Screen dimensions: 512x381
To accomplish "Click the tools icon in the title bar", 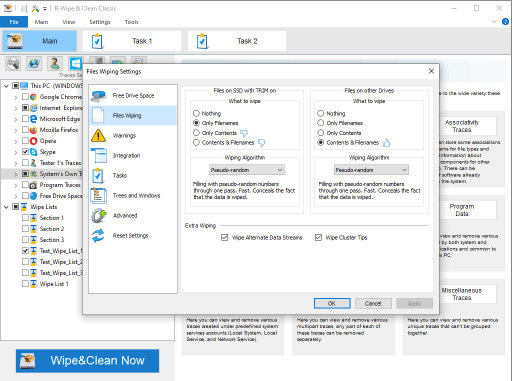I will pos(35,8).
